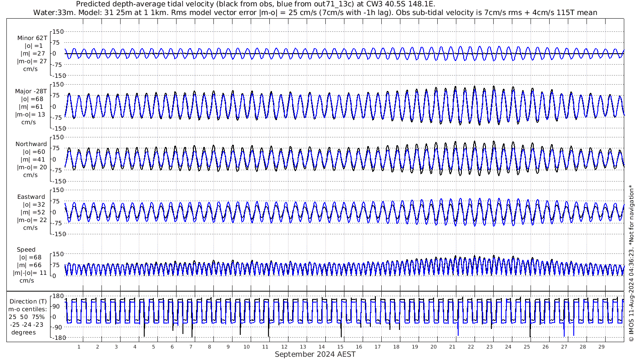Image resolution: width=637 pixels, height=364 pixels.
Task: Click "|o| =68" under the Major label
Action: pyautogui.click(x=32, y=99)
